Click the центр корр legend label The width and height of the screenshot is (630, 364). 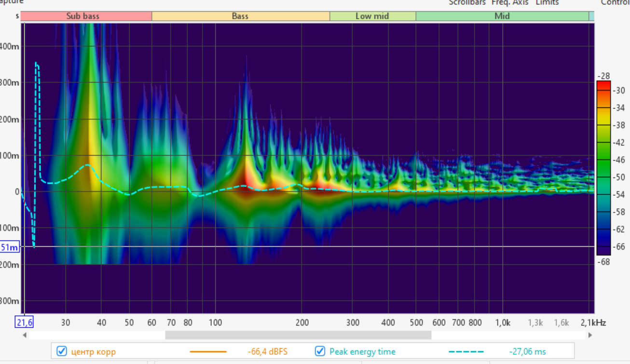tap(94, 351)
